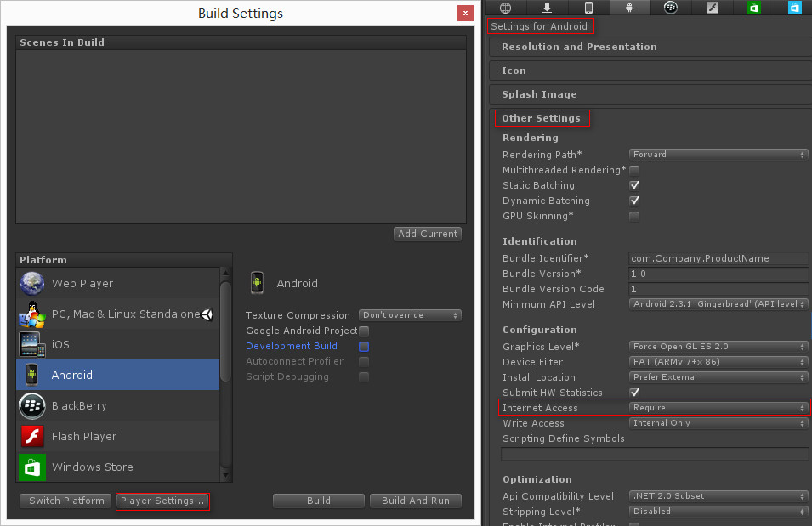Click Scripting Define Symbols text field
The width and height of the screenshot is (812, 526).
pos(655,454)
